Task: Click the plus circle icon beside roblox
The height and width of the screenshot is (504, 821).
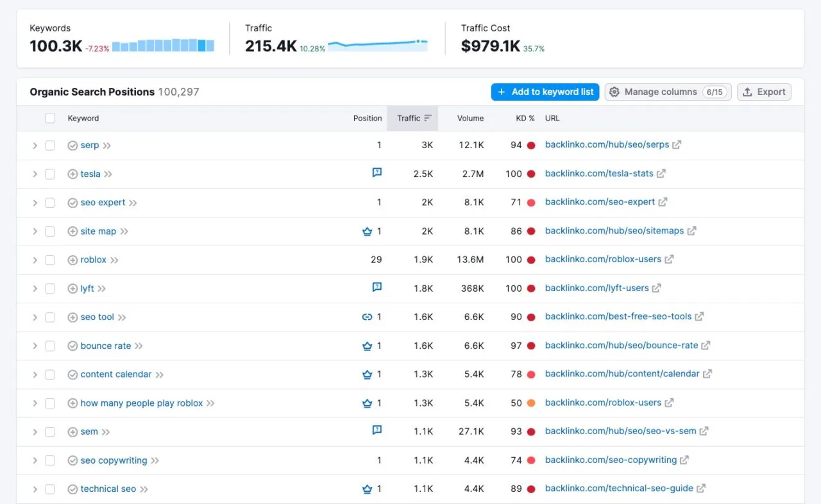Action: click(72, 260)
